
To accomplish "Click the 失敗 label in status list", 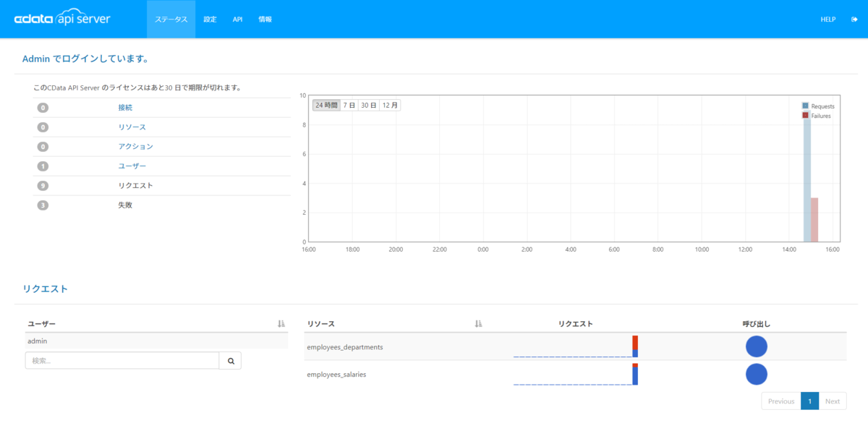I will [x=125, y=205].
